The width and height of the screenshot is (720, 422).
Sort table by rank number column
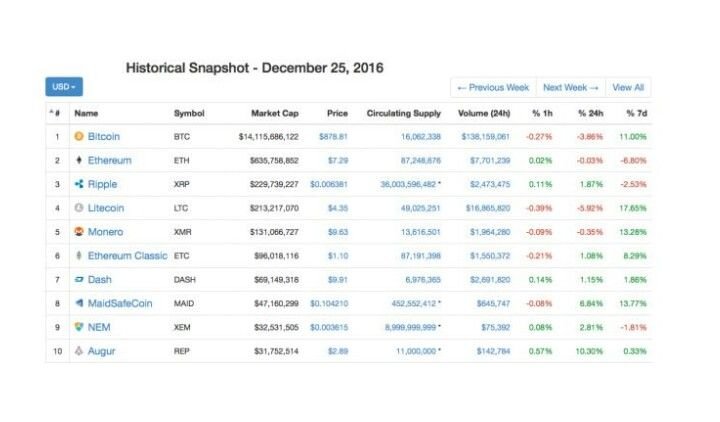click(55, 113)
